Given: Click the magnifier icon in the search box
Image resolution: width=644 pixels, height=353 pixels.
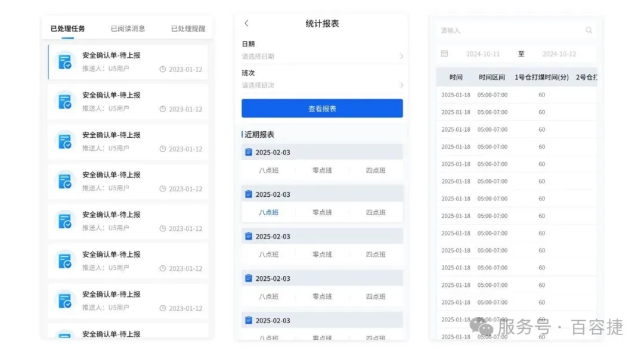Looking at the screenshot, I should (589, 30).
